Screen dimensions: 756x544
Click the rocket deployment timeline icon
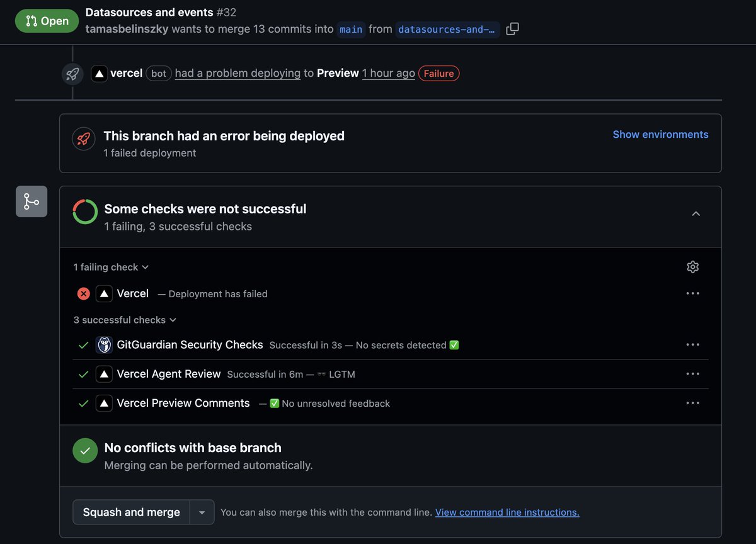[x=72, y=73]
